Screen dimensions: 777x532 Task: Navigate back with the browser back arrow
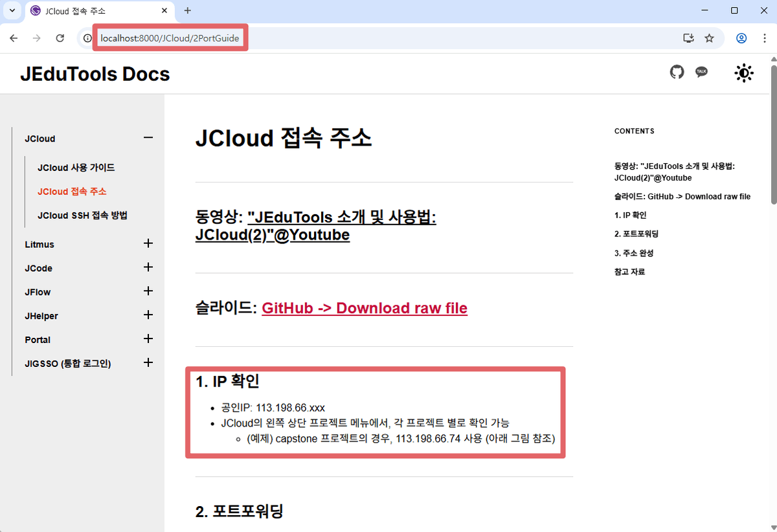click(x=13, y=38)
